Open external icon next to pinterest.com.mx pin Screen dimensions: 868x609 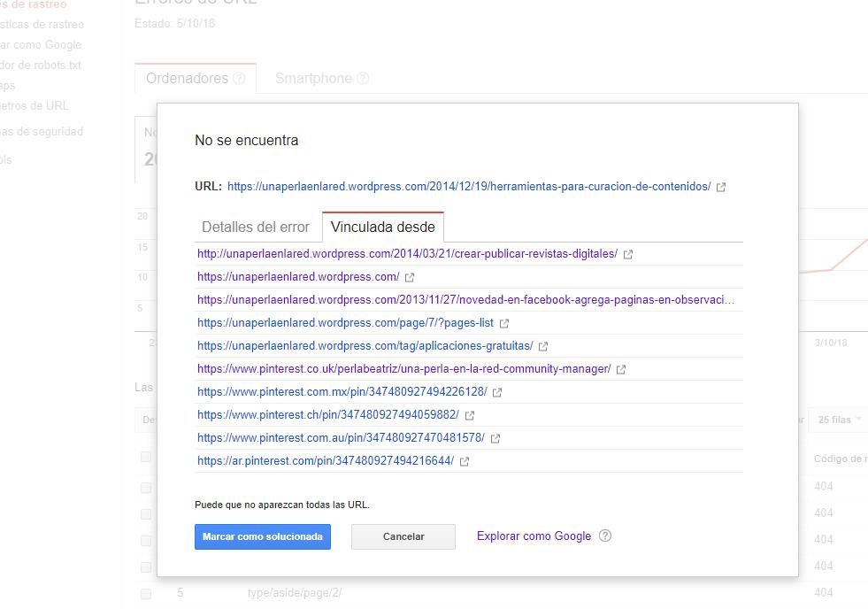point(497,393)
